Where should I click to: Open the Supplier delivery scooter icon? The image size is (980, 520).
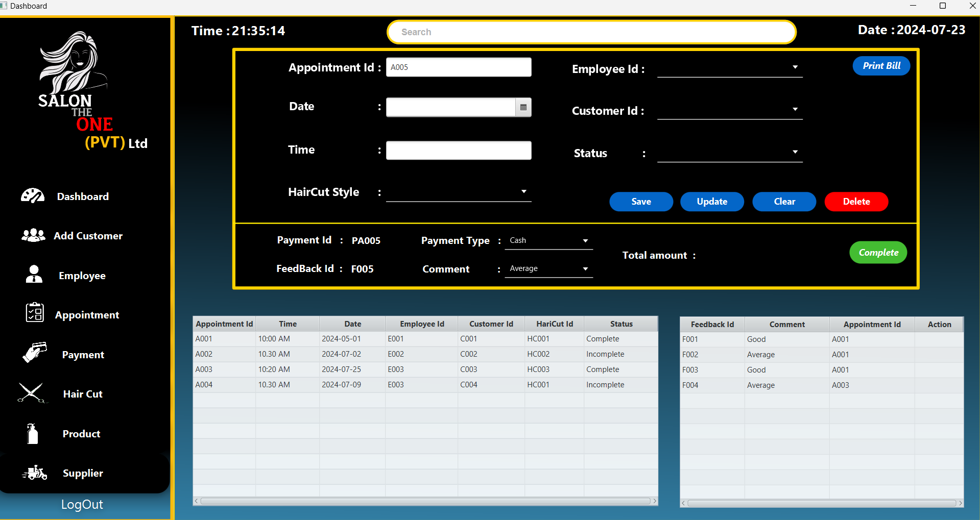tap(35, 473)
